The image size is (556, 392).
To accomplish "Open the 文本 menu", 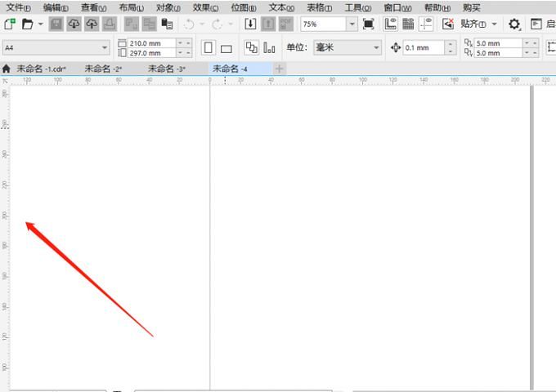I will pos(281,7).
